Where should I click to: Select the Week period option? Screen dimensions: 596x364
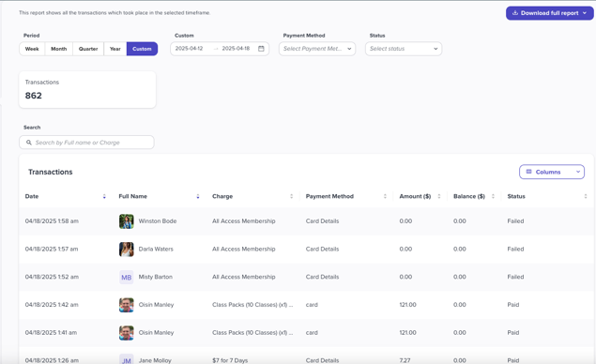(x=32, y=49)
